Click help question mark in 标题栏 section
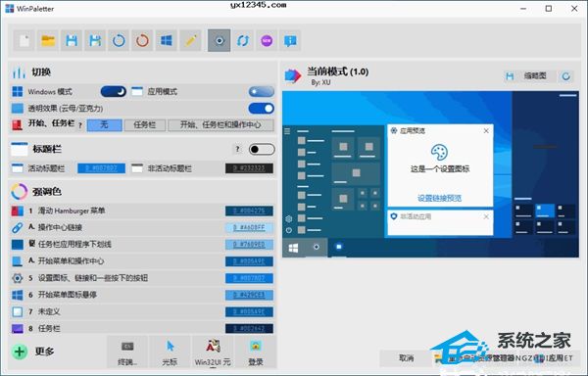 coord(237,150)
